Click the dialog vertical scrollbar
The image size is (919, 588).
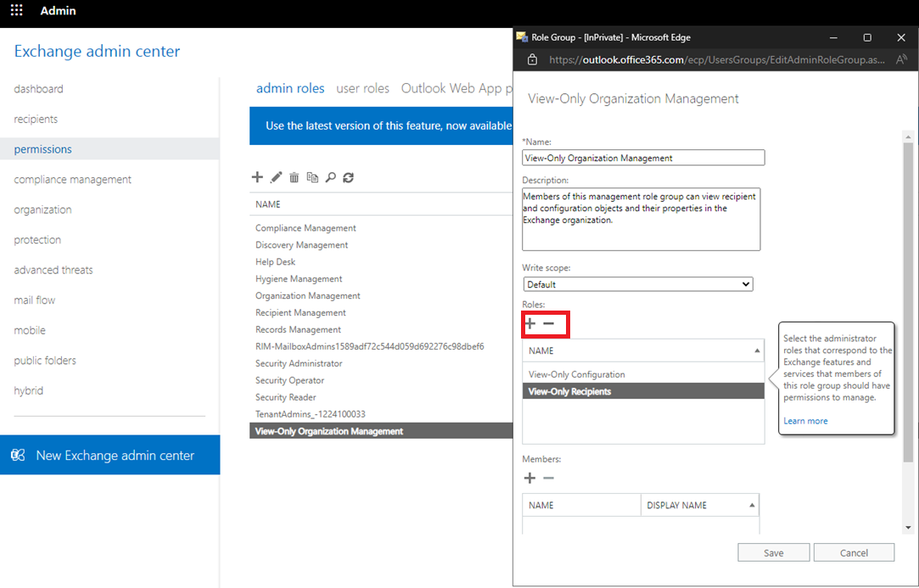point(909,302)
